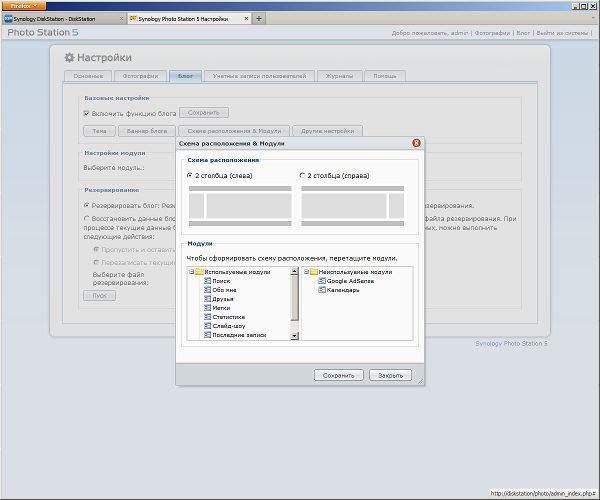Select the 2 столбца (справа) layout option

(302, 176)
